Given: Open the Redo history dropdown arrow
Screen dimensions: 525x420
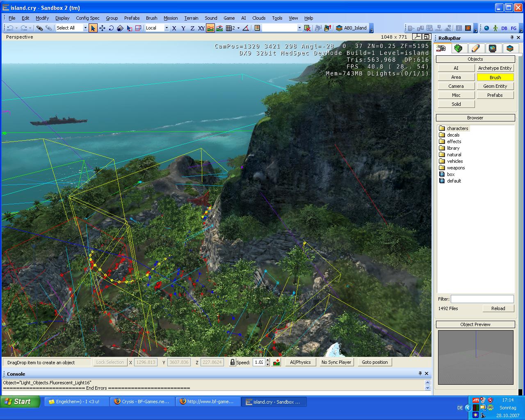Looking at the screenshot, I should (x=30, y=28).
